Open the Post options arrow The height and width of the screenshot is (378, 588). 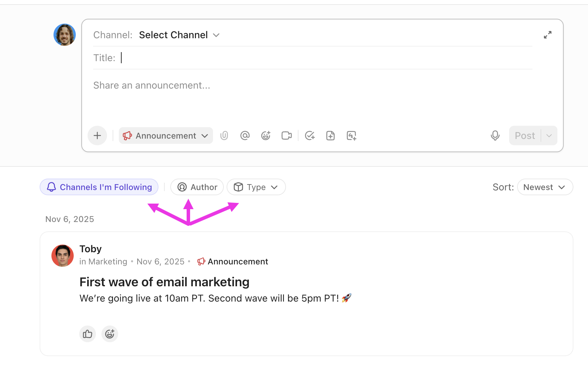pos(549,135)
